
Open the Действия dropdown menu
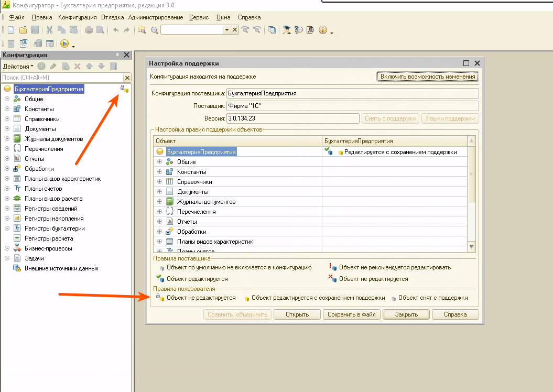tap(18, 66)
